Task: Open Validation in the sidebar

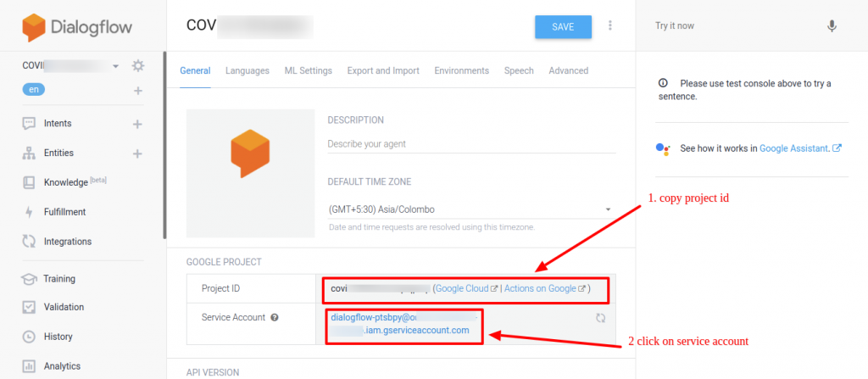Action: tap(64, 307)
